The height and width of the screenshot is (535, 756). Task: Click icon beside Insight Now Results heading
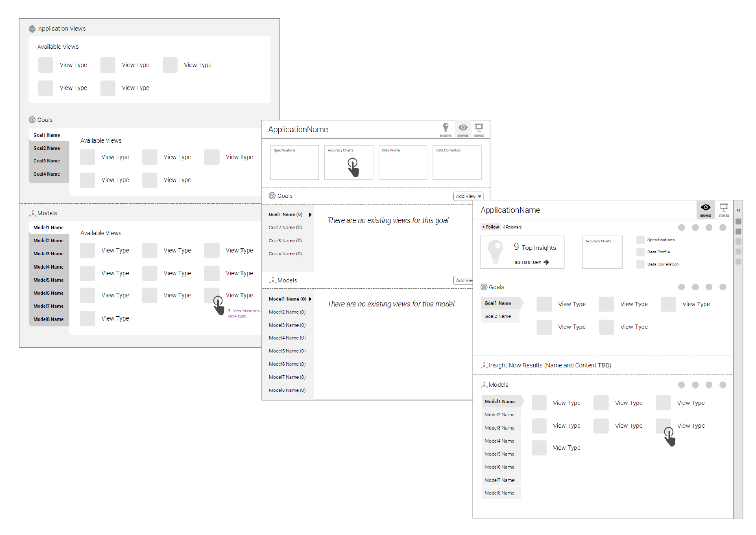(x=484, y=365)
